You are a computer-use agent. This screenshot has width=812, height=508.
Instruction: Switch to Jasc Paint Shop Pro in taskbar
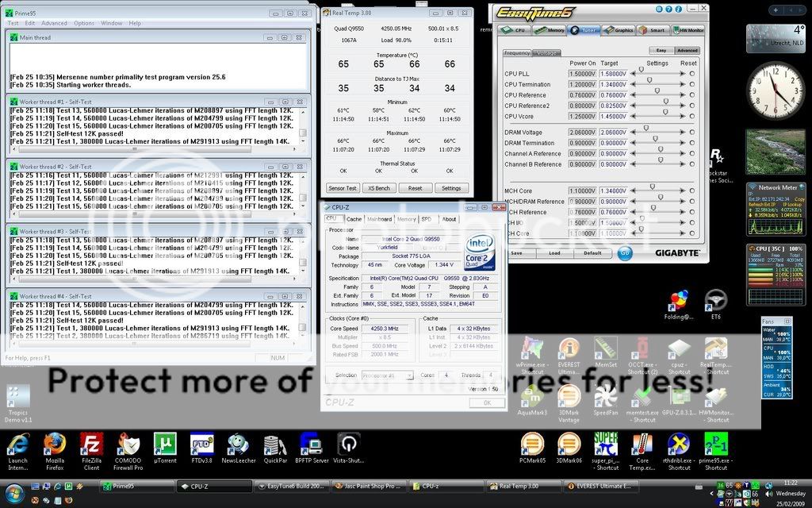tap(369, 487)
